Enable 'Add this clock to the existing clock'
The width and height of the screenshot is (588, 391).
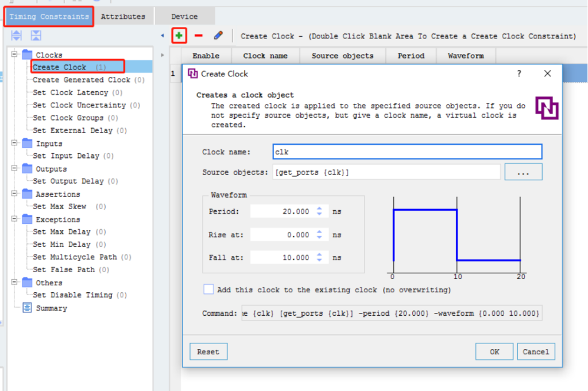click(208, 290)
